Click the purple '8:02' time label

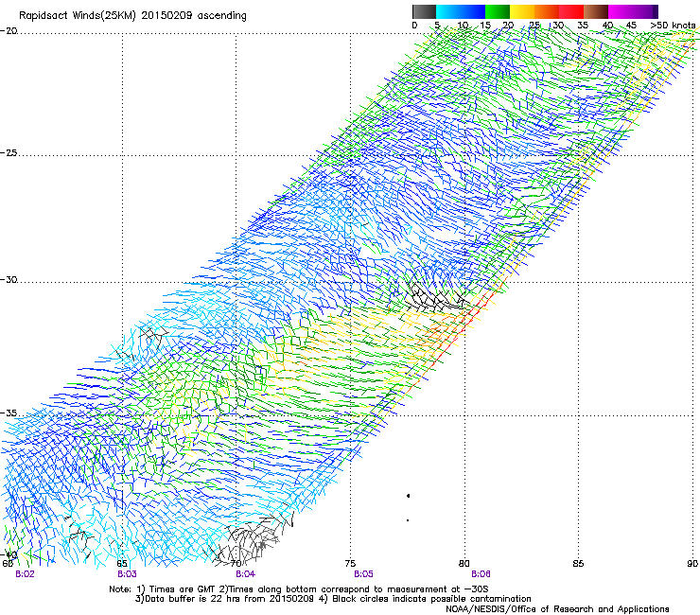[25, 574]
